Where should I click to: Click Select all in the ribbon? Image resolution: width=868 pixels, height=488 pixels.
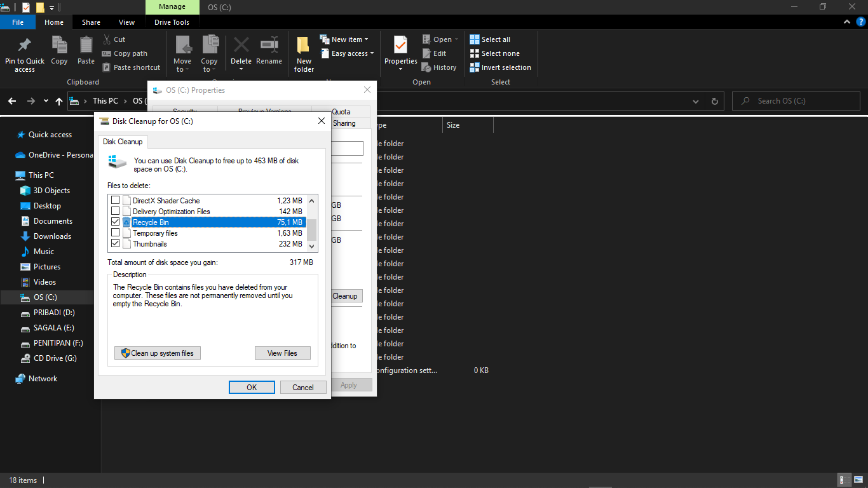490,39
